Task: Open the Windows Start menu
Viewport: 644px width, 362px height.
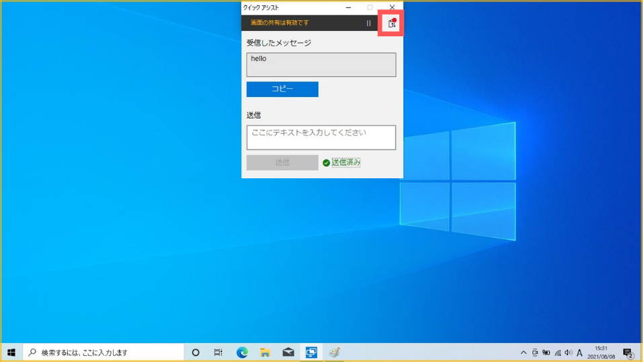Action: [11, 353]
